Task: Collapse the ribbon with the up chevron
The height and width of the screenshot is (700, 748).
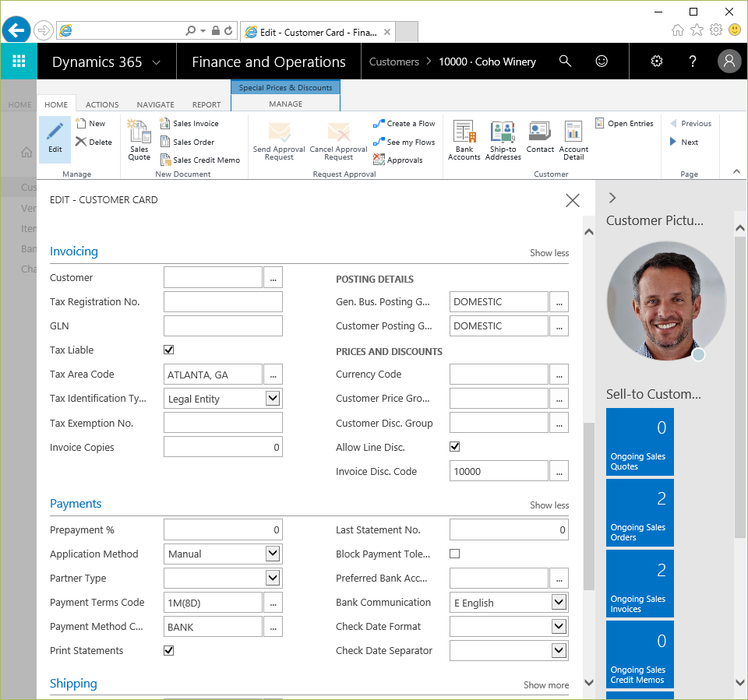Action: point(736,171)
